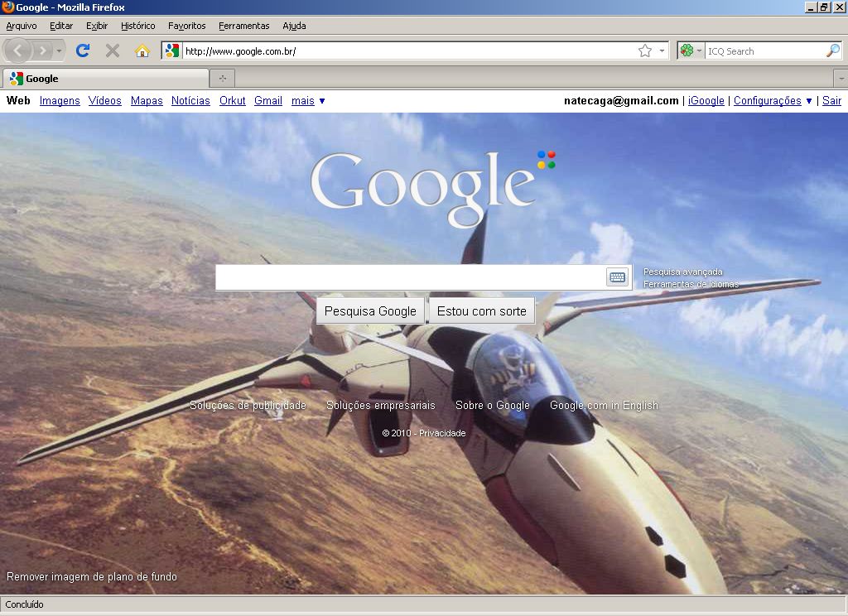Viewport: 848px width, 616px height.
Task: Select the Google tab
Action: click(105, 79)
